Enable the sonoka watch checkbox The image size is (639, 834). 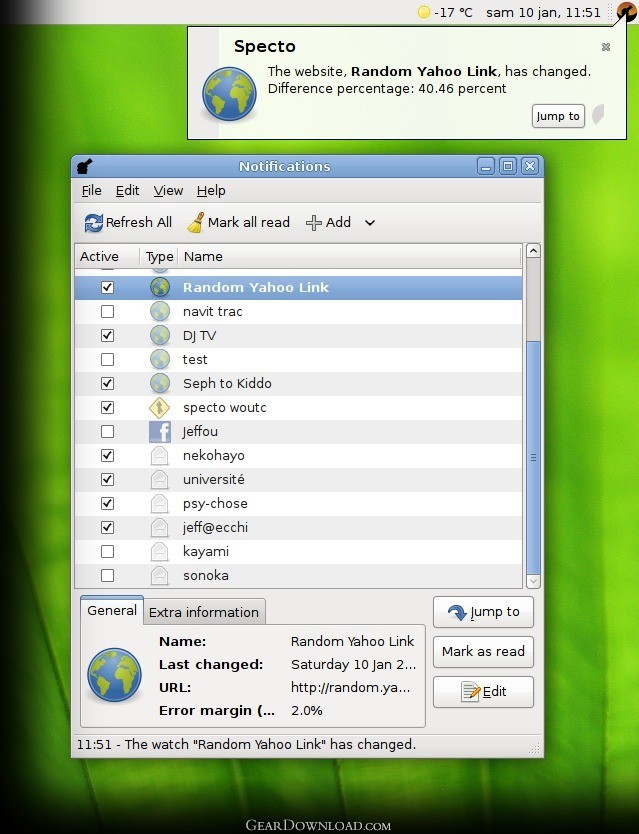tap(107, 575)
